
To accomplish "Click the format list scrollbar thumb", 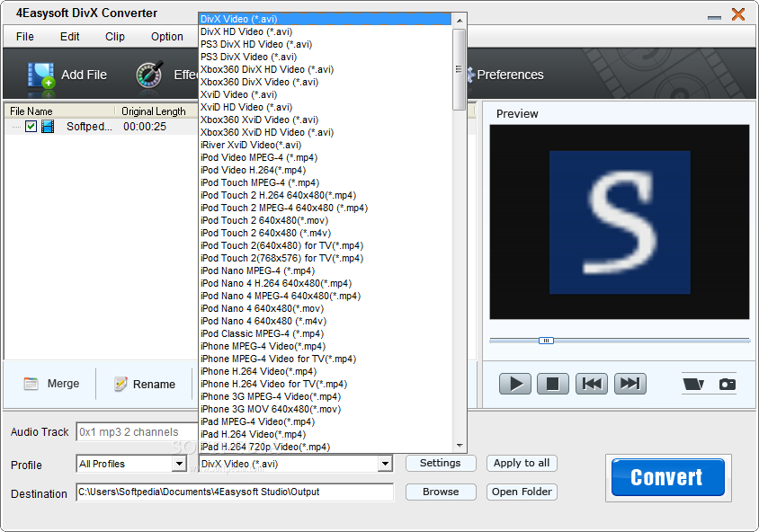I will coord(459,69).
